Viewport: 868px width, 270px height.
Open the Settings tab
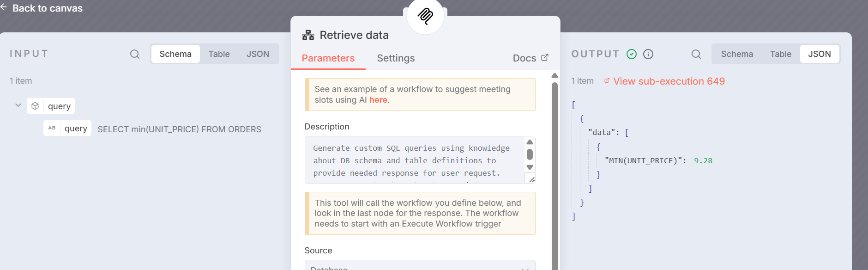pyautogui.click(x=396, y=58)
